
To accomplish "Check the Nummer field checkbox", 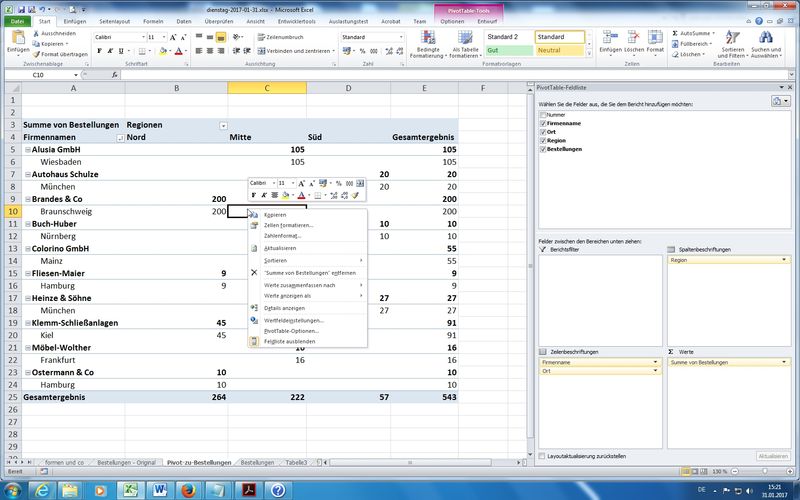I will coord(541,115).
